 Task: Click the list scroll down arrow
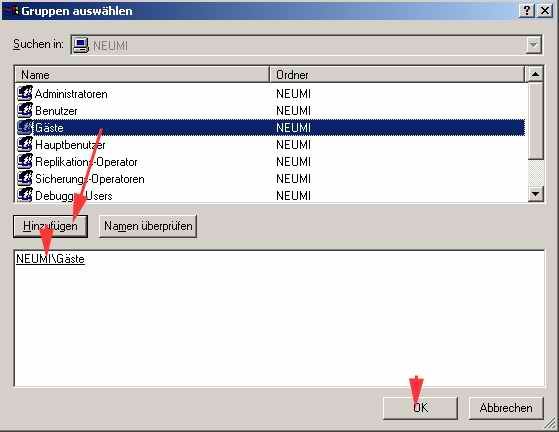535,194
